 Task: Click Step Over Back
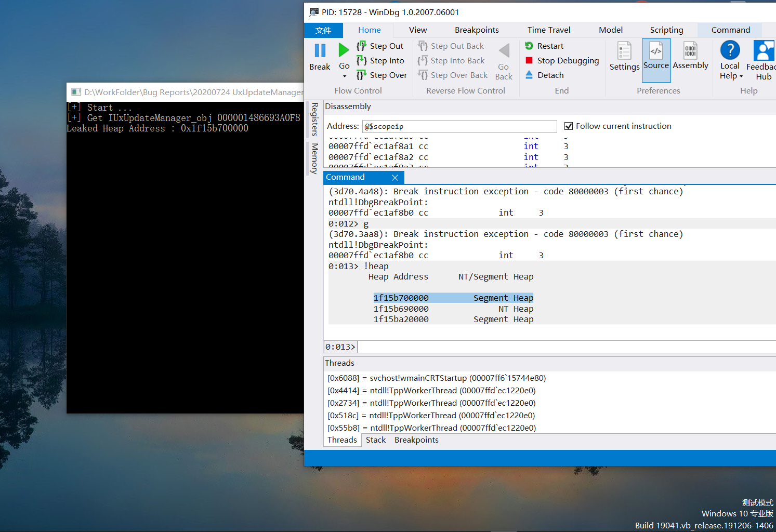pyautogui.click(x=453, y=75)
